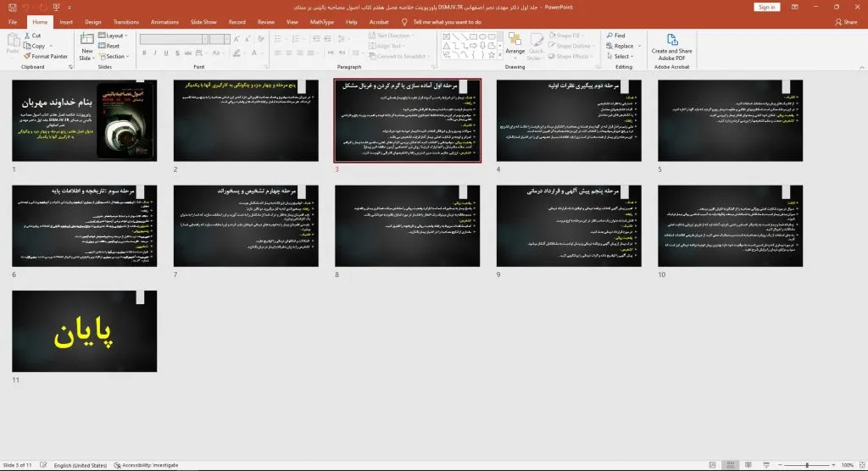868x471 pixels.
Task: Click the Format Painter icon
Action: pos(27,57)
